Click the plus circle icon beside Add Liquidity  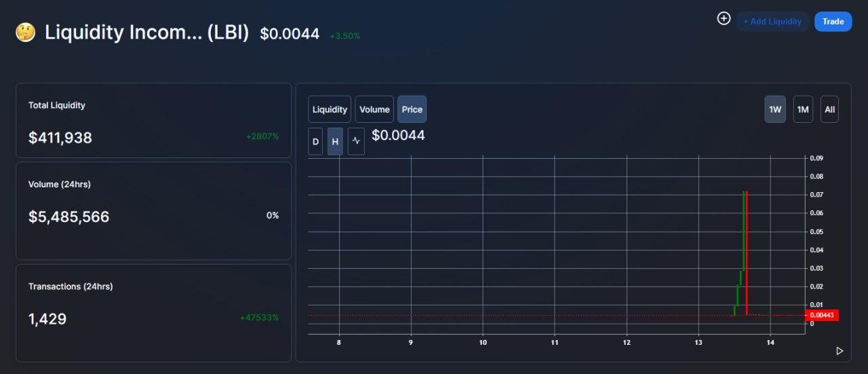(724, 19)
